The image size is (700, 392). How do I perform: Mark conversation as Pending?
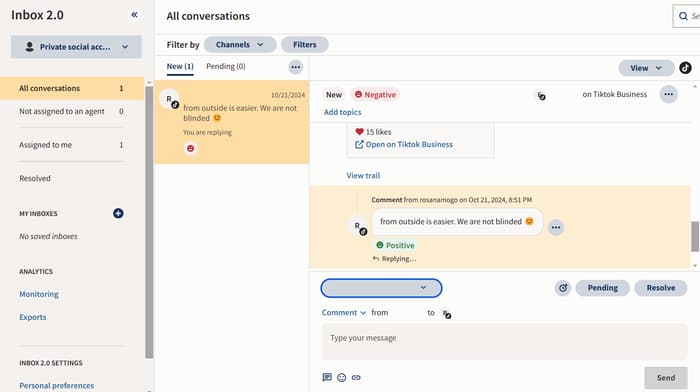(603, 288)
